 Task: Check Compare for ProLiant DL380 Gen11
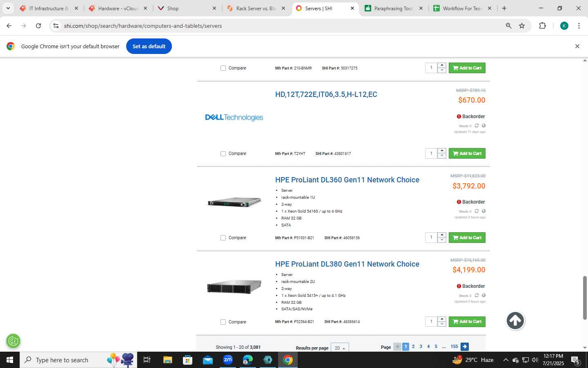pos(223,322)
